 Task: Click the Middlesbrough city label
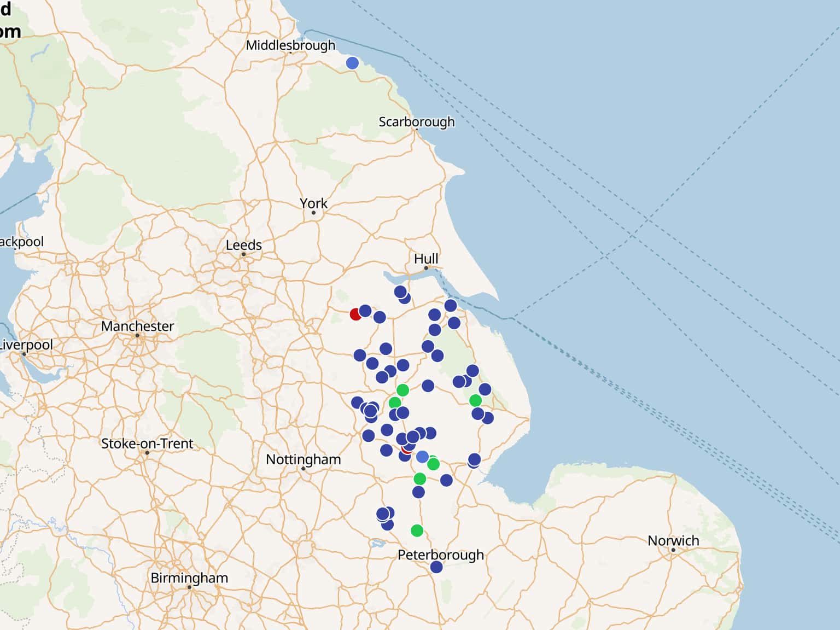pyautogui.click(x=290, y=45)
